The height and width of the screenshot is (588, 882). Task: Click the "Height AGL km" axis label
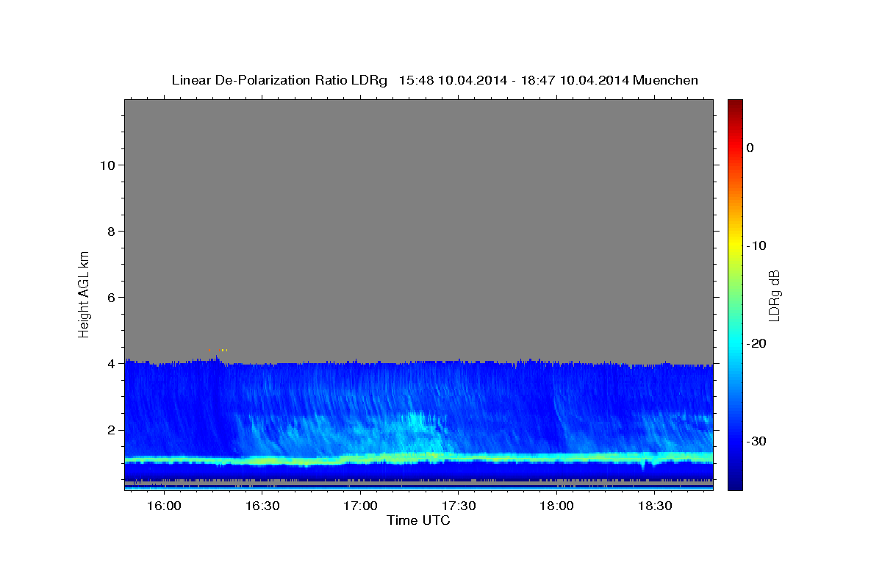pos(84,294)
